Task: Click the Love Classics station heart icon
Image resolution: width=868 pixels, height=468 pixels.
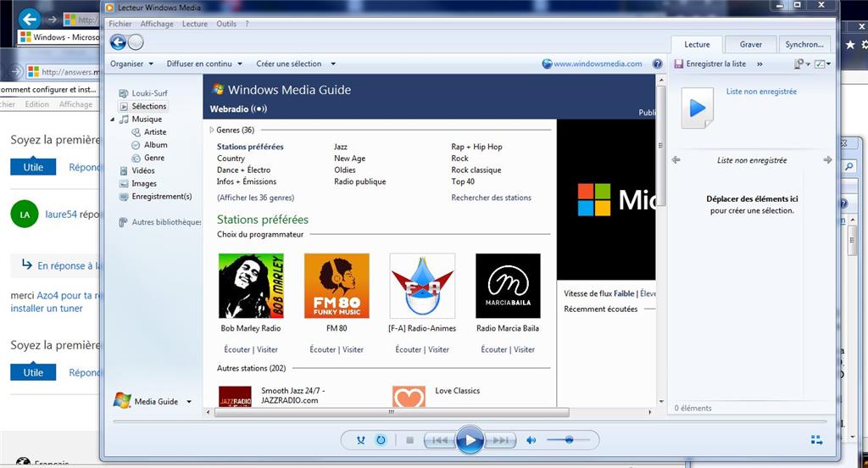Action: (x=409, y=397)
